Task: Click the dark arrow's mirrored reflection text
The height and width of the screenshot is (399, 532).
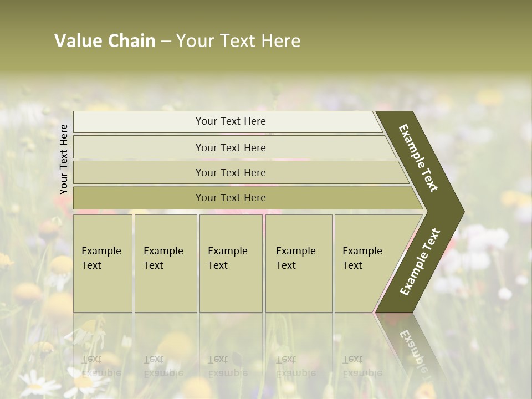Action: tap(414, 349)
